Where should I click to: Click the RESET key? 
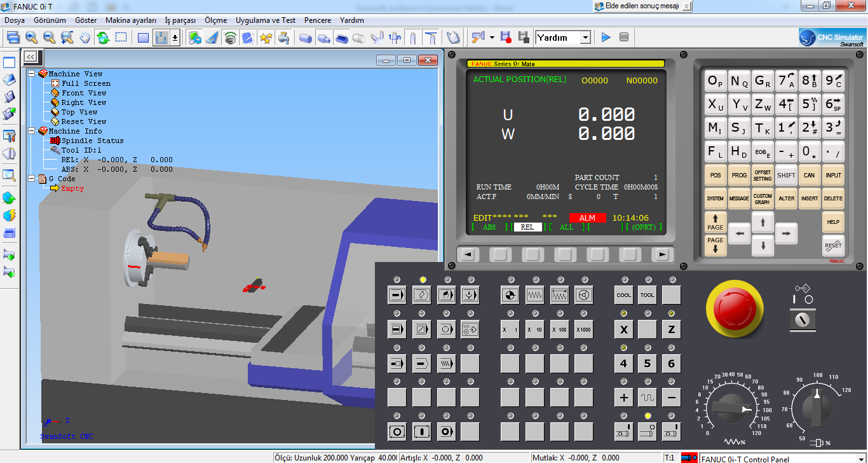click(x=833, y=245)
